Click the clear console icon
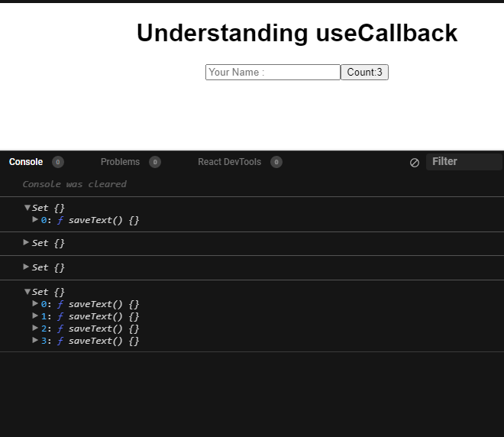This screenshot has width=504, height=437. (415, 163)
